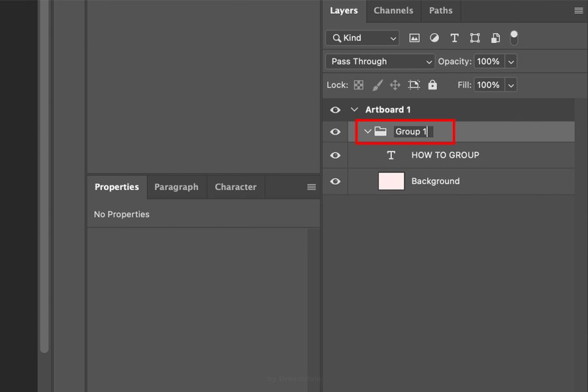Click the adjustment layers filter icon
The image size is (588, 392).
tap(434, 38)
